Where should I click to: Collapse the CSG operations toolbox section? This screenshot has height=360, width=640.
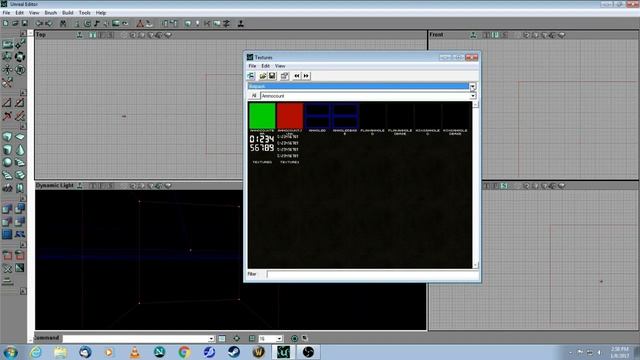pyautogui.click(x=23, y=199)
